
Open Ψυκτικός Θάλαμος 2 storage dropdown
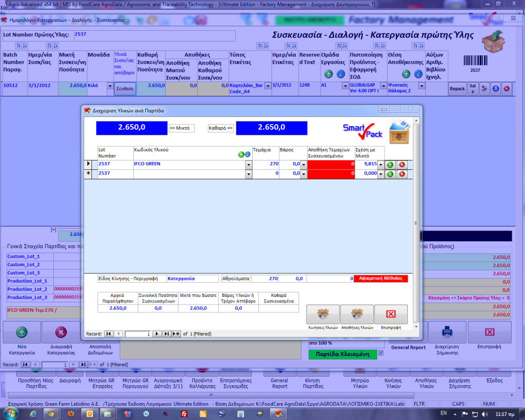(422, 86)
